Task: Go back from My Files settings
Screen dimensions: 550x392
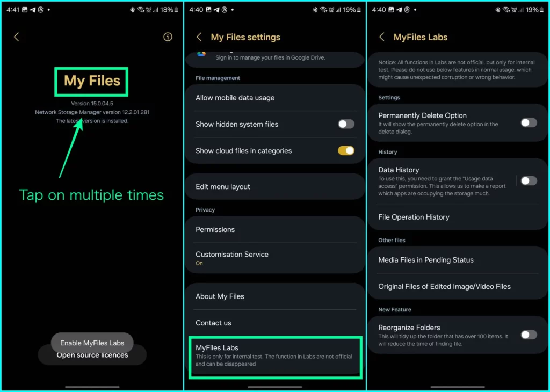Action: pyautogui.click(x=199, y=37)
